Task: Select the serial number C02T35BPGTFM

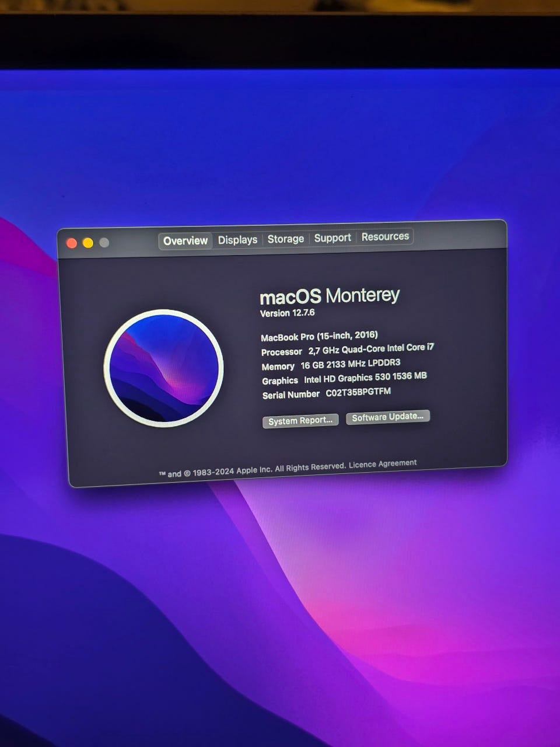Action: (x=358, y=392)
